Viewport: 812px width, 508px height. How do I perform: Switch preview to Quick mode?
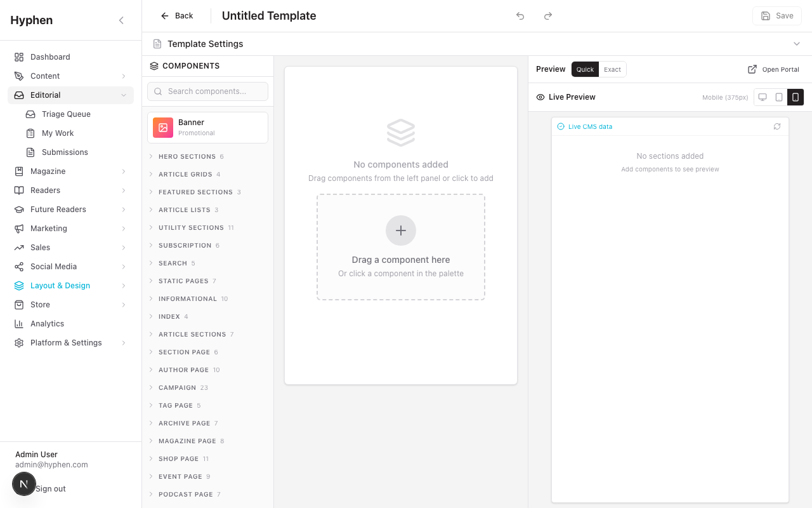(x=584, y=69)
